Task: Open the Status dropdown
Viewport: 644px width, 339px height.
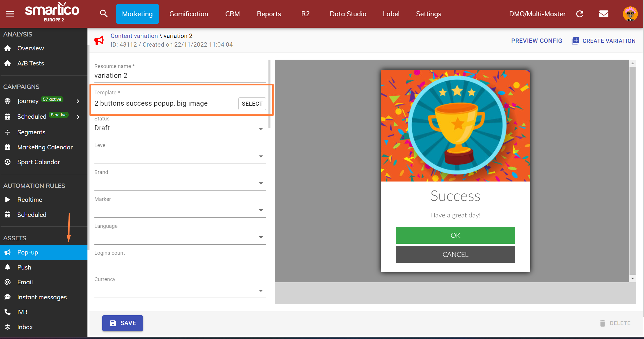Action: click(x=180, y=128)
